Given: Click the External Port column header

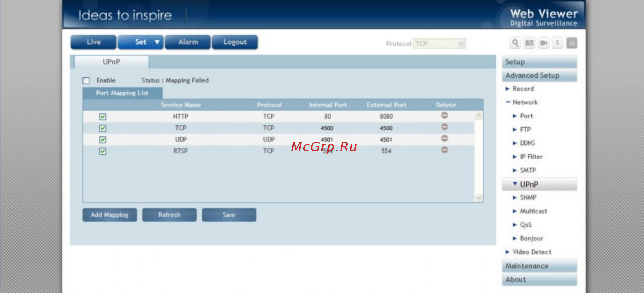Looking at the screenshot, I should point(387,105).
